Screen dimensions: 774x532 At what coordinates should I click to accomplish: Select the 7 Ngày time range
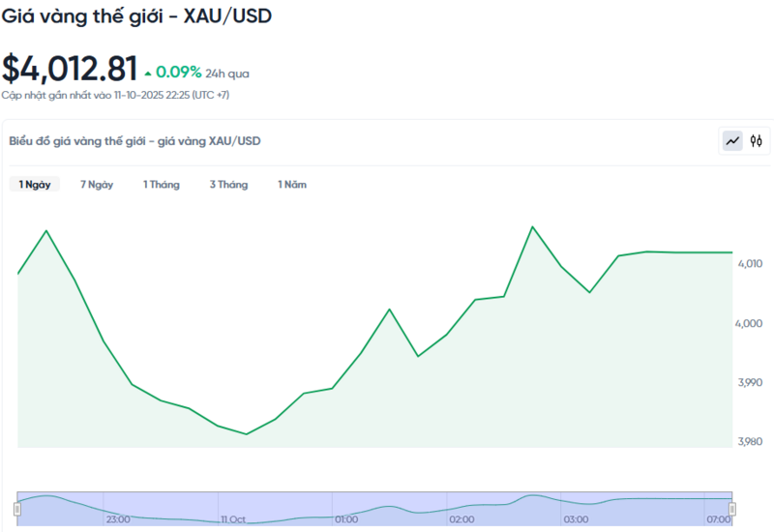click(x=97, y=185)
